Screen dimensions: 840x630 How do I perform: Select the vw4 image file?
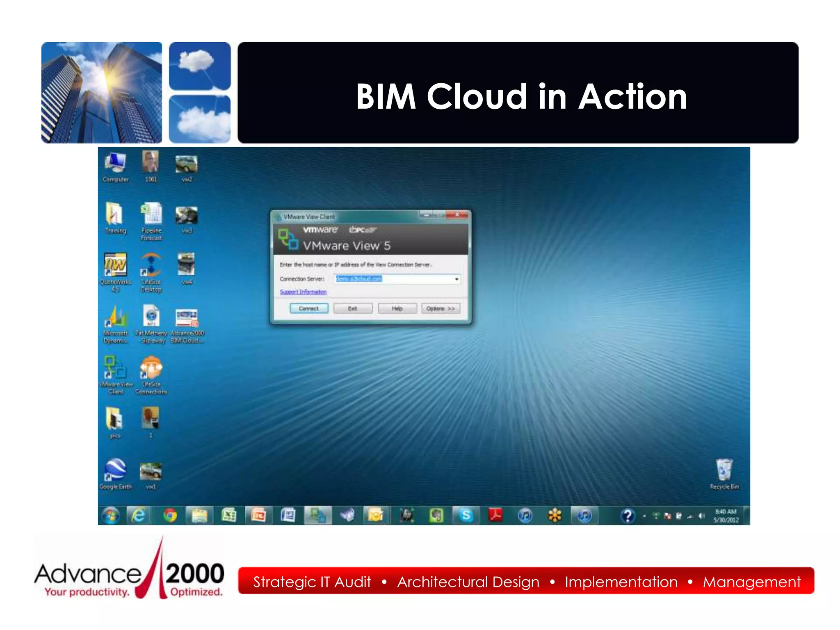187,269
